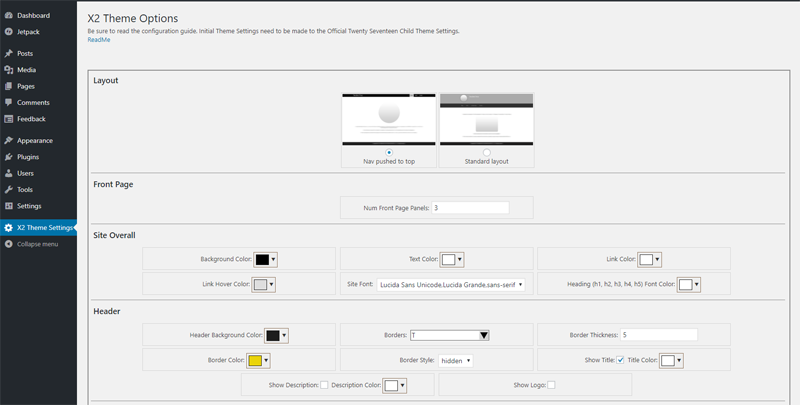Click the Comments speech bubble icon
Viewport: 800px width, 405px height.
click(x=9, y=103)
